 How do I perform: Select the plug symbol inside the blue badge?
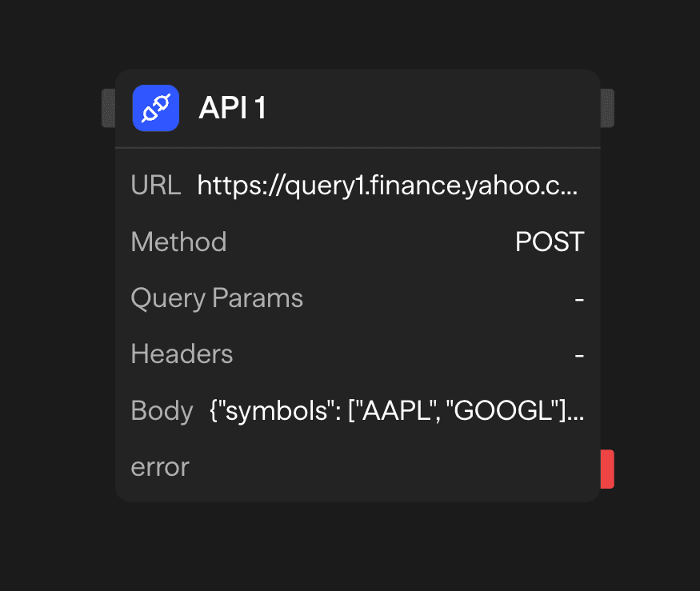point(155,108)
